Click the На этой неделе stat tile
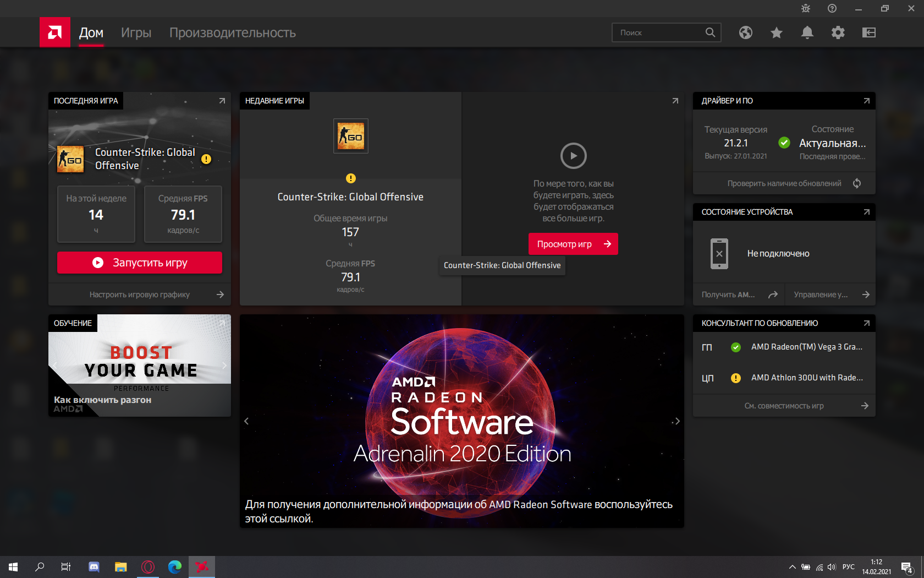This screenshot has width=924, height=578. pos(96,214)
